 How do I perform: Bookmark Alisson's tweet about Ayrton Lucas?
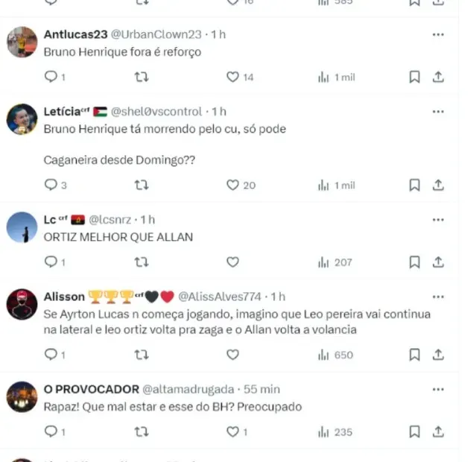coord(414,355)
